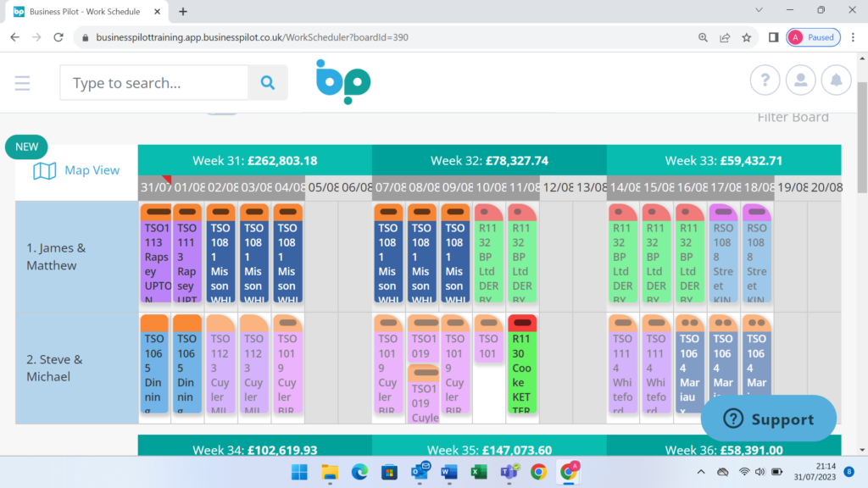The width and height of the screenshot is (868, 488).
Task: Open the notifications bell icon
Action: 836,80
